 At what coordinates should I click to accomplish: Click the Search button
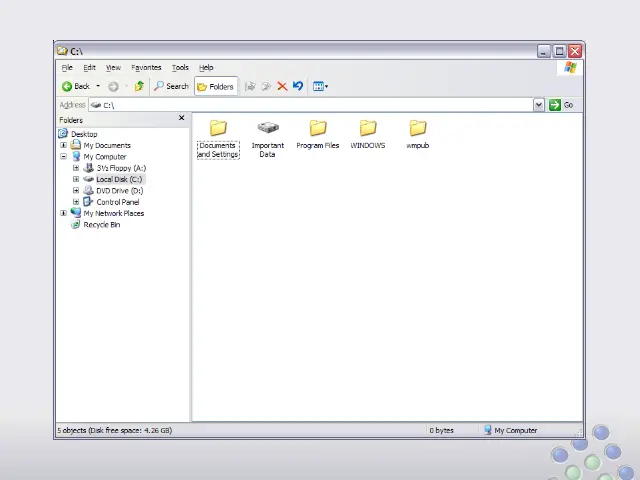(171, 86)
